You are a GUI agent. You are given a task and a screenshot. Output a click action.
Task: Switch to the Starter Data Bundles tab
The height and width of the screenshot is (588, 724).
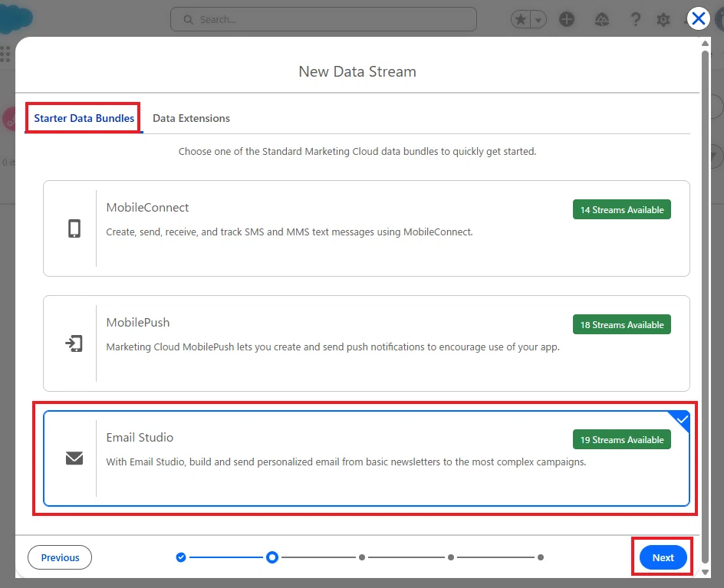[84, 118]
